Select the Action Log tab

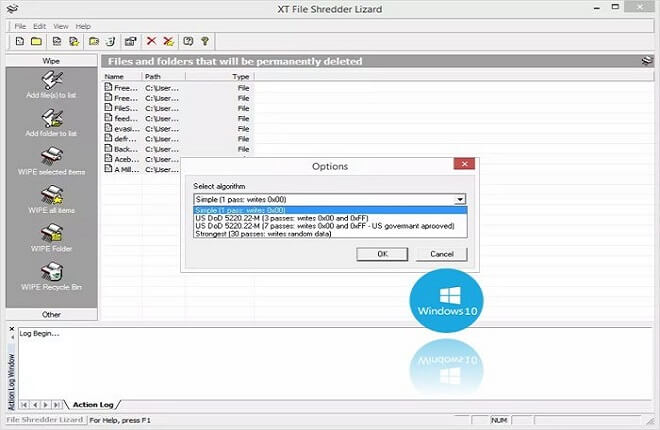point(93,405)
